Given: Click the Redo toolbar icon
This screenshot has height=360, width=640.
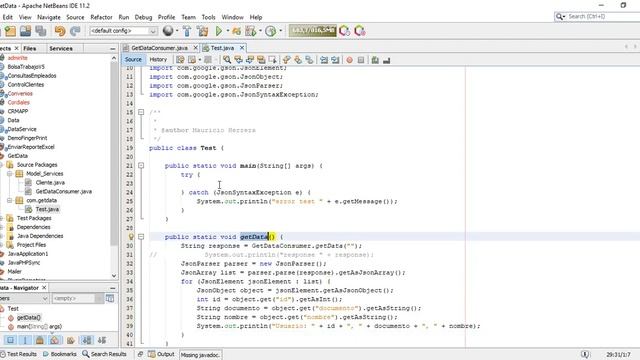Looking at the screenshot, I should (75, 31).
